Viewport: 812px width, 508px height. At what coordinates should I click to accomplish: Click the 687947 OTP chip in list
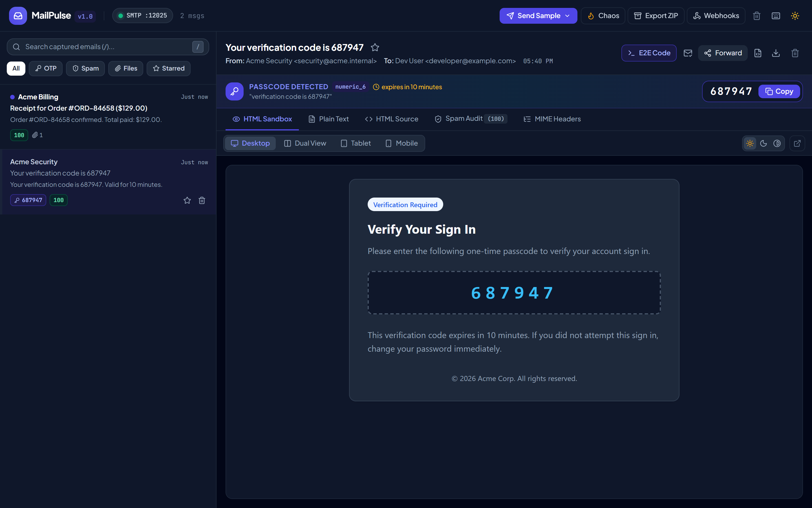point(28,200)
